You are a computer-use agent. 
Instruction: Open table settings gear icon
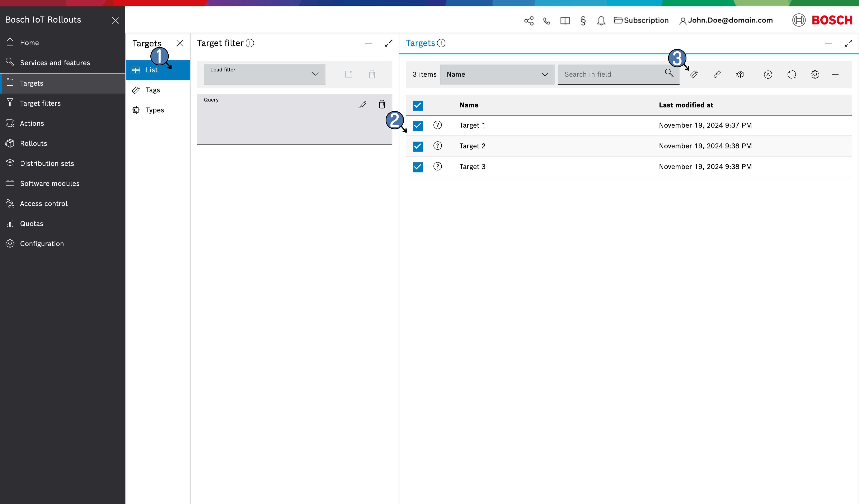815,74
